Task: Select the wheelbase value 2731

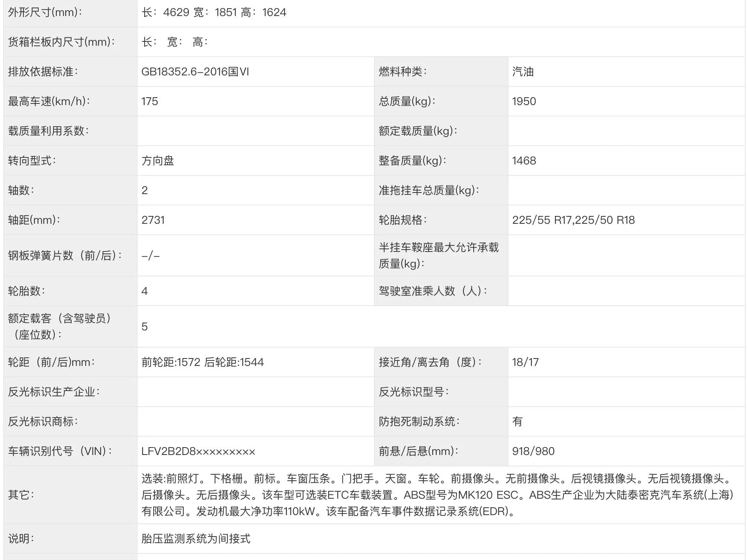Action: click(153, 220)
